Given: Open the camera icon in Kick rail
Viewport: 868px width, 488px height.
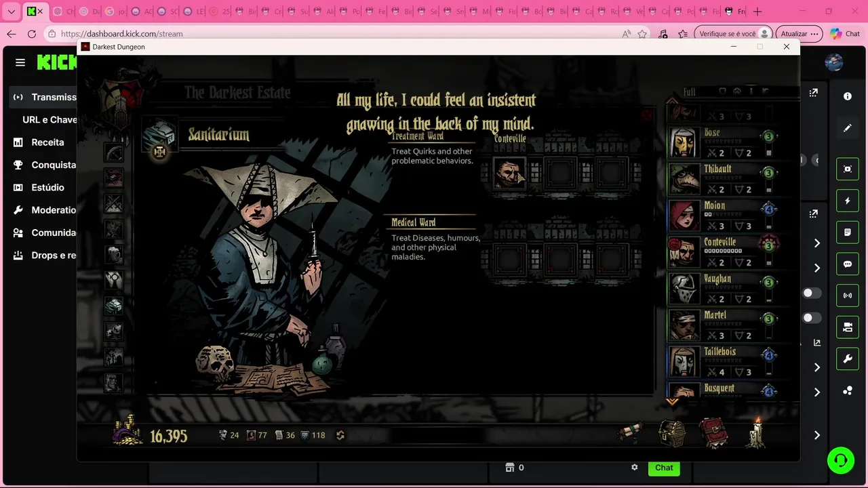Looking at the screenshot, I should click(848, 327).
